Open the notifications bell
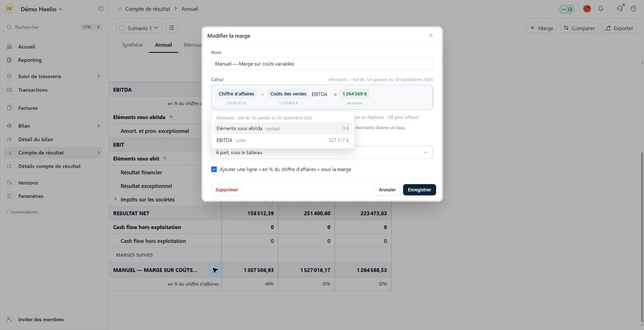This screenshot has width=644, height=330. pos(601,9)
